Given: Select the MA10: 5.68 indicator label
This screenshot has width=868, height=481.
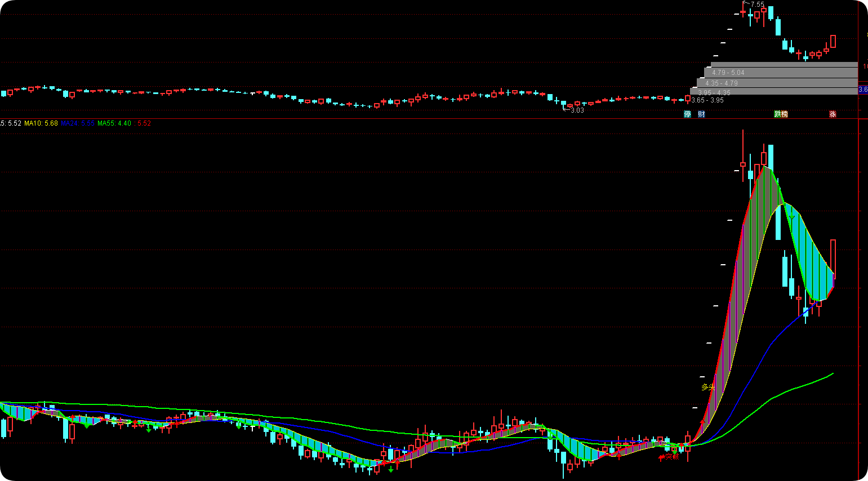Looking at the screenshot, I should 41,123.
